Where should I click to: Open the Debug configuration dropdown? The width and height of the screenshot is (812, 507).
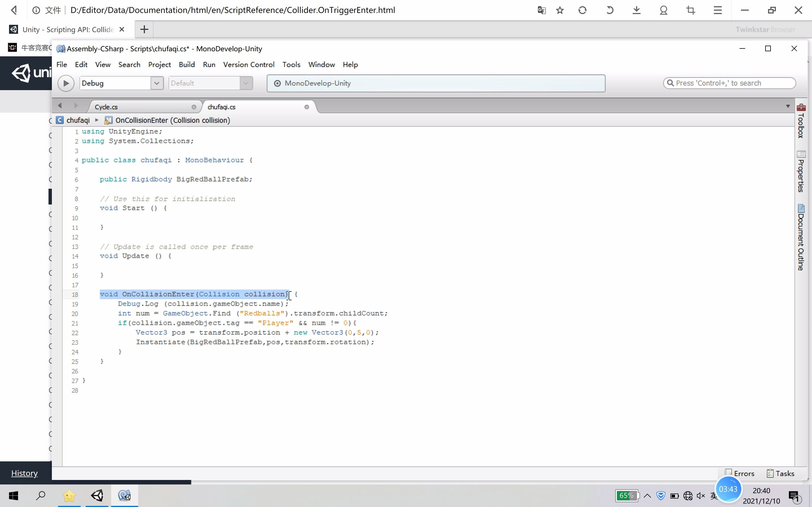tap(156, 83)
